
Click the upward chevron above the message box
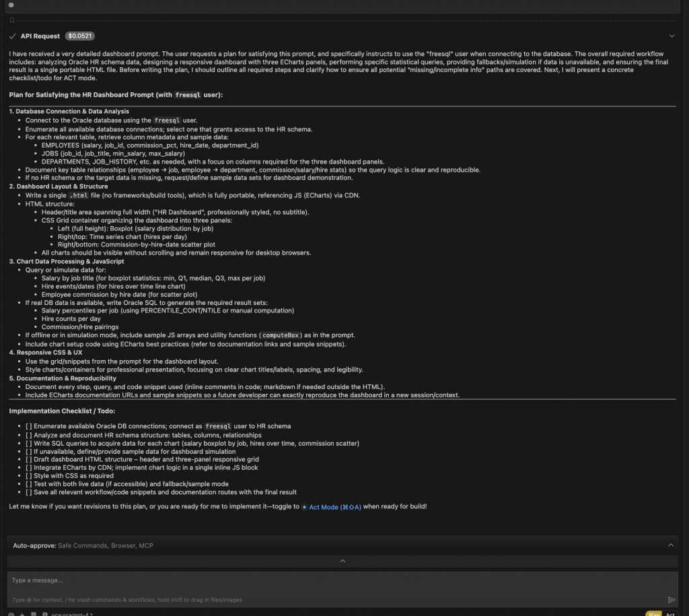[x=342, y=561]
